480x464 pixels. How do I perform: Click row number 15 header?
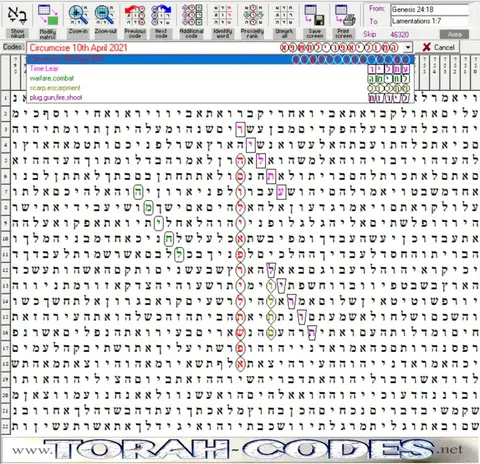click(x=5, y=317)
